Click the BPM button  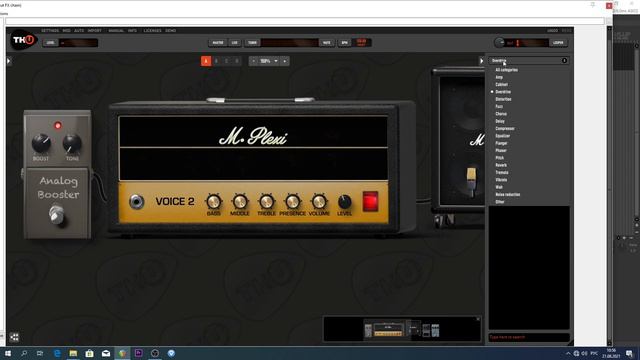coord(344,42)
